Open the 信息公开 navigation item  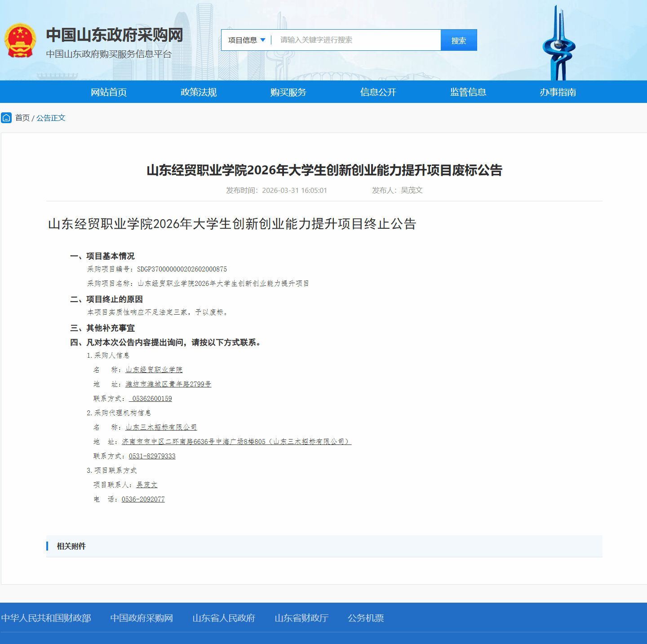tap(378, 92)
